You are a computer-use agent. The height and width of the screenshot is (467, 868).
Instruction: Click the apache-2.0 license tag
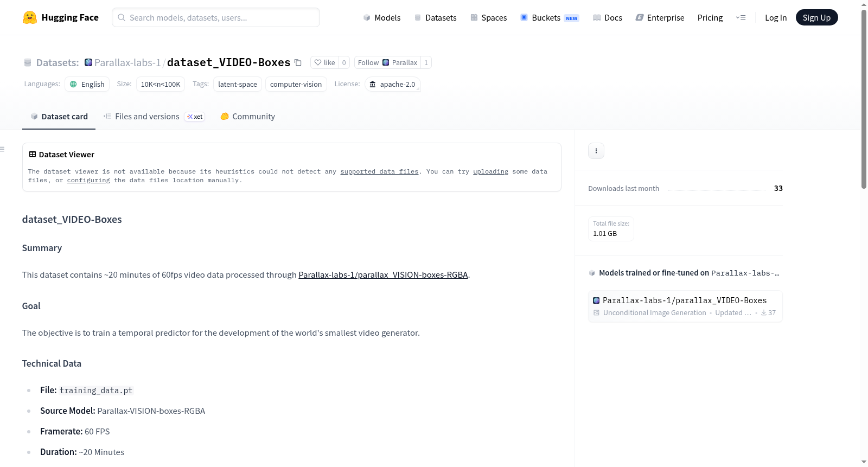tap(392, 84)
